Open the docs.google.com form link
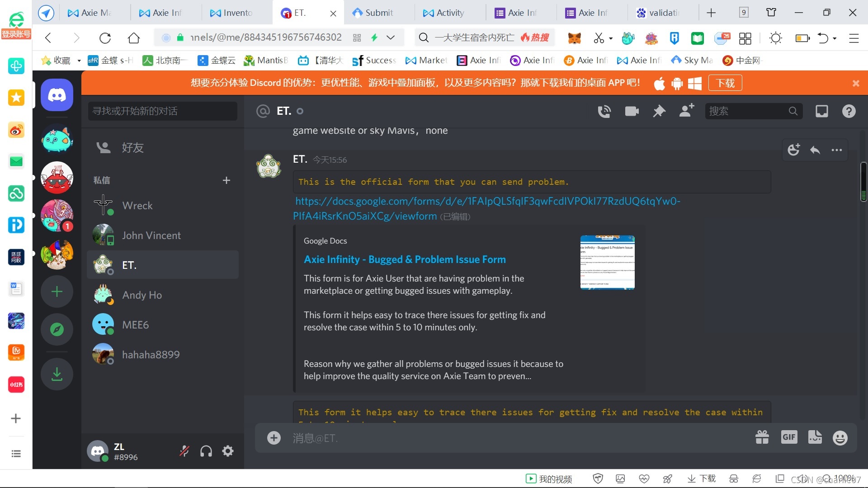Viewport: 868px width, 488px height. pos(487,208)
